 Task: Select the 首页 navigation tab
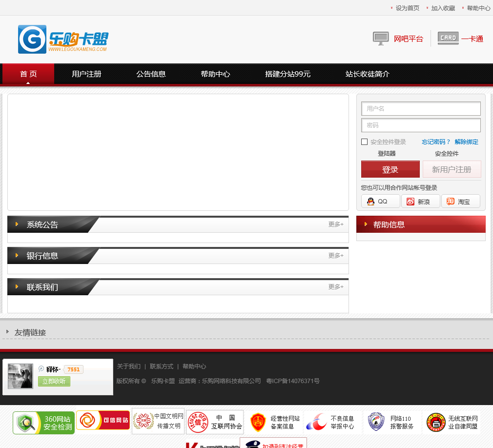(28, 74)
